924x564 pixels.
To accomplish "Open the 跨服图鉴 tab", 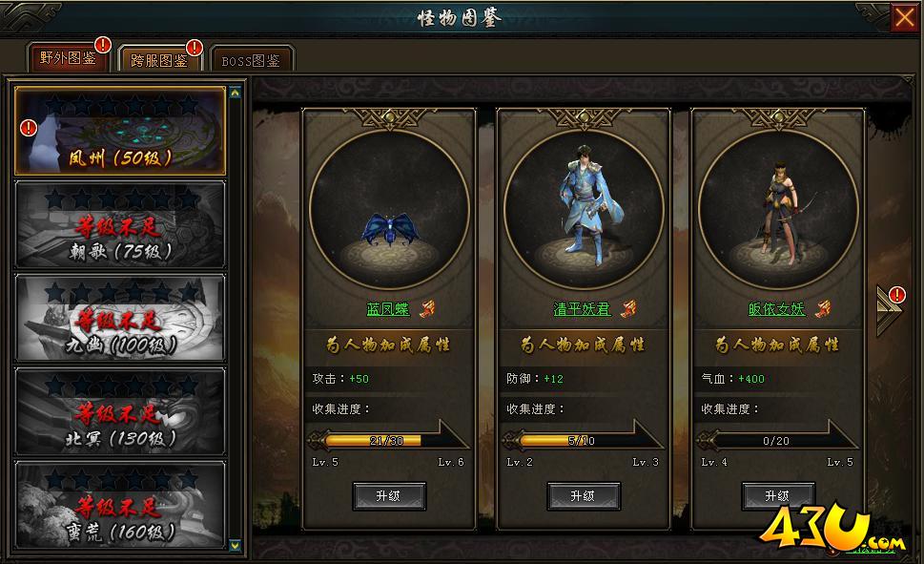I will 159,60.
